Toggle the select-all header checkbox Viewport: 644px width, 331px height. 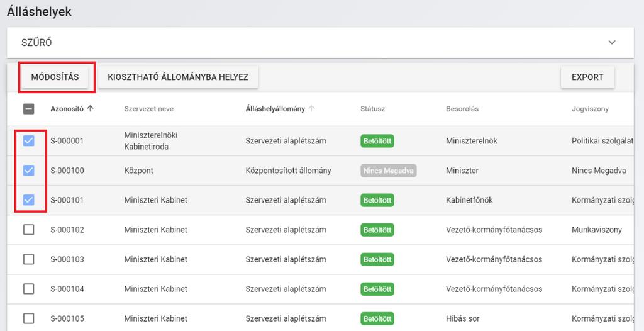click(x=29, y=109)
